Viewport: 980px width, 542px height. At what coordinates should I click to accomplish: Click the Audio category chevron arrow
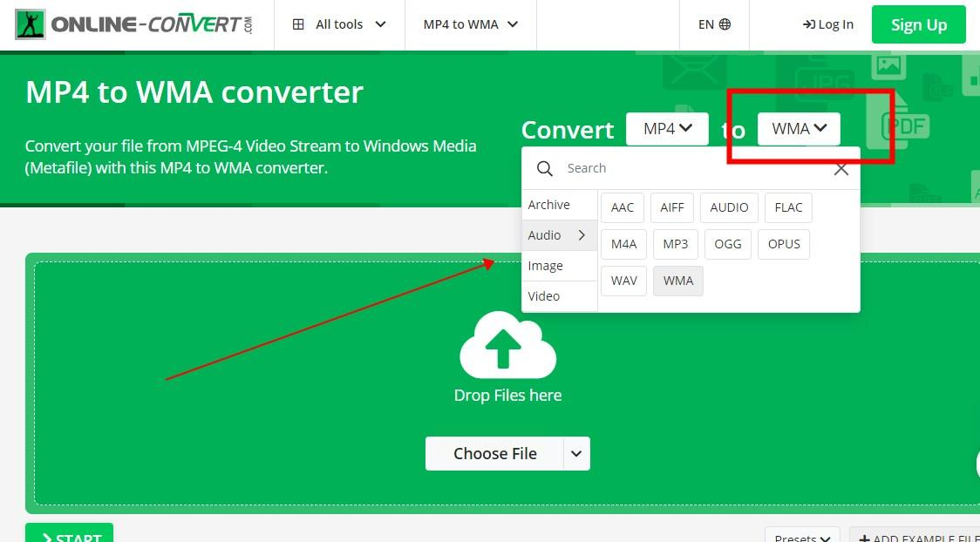pos(582,235)
